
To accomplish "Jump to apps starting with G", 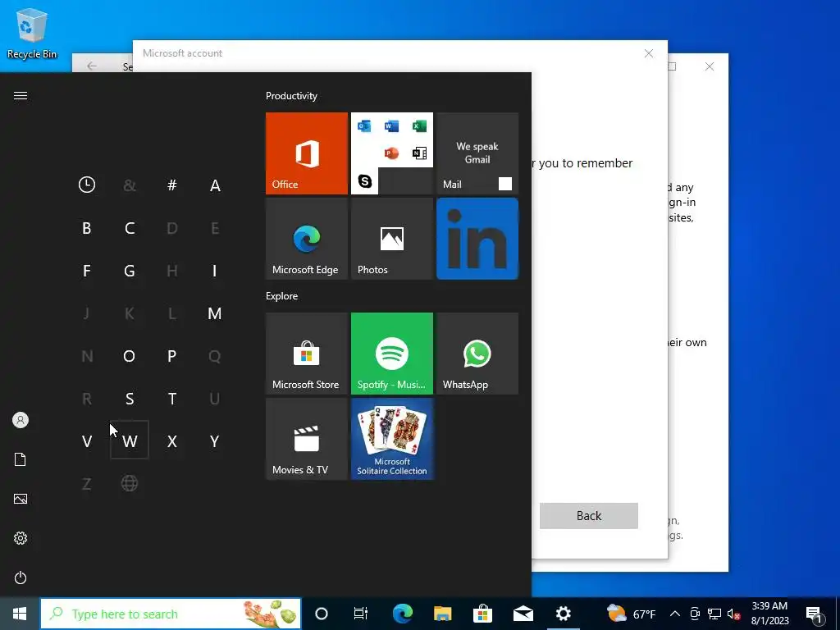I will 129,271.
